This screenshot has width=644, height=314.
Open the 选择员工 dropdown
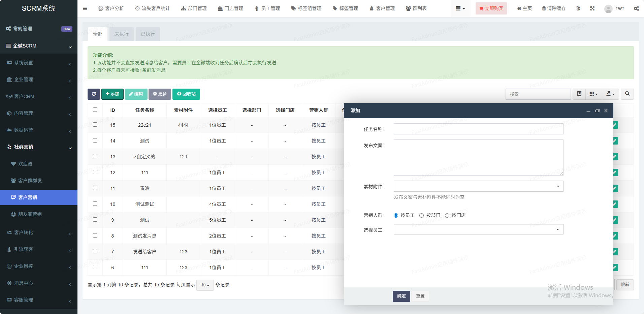478,230
